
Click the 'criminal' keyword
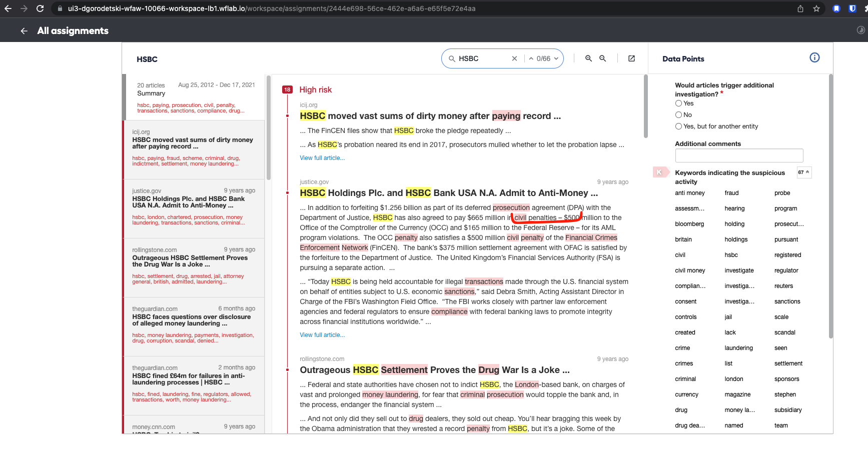685,379
